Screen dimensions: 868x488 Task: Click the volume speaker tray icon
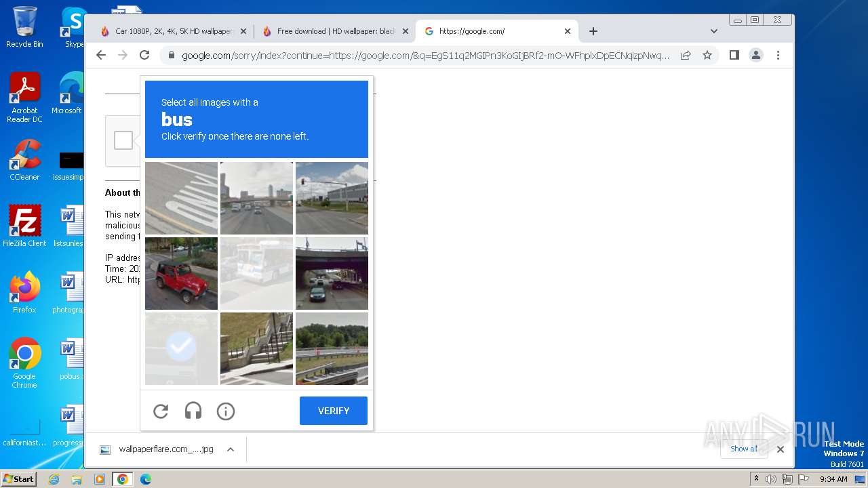(771, 479)
